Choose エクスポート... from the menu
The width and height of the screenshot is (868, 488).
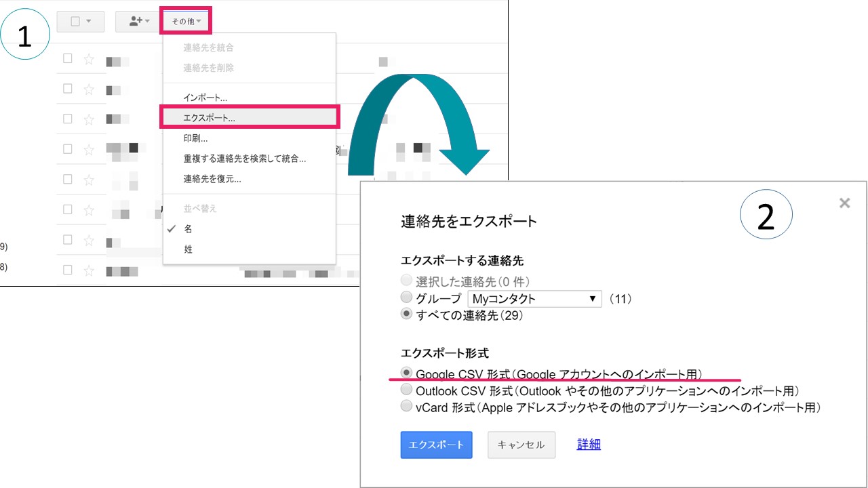[249, 118]
